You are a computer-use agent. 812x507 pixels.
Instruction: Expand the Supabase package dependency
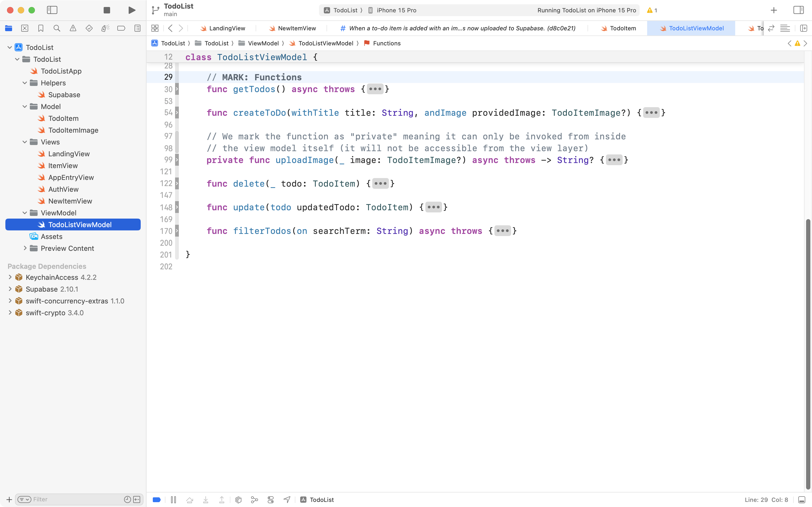click(10, 289)
